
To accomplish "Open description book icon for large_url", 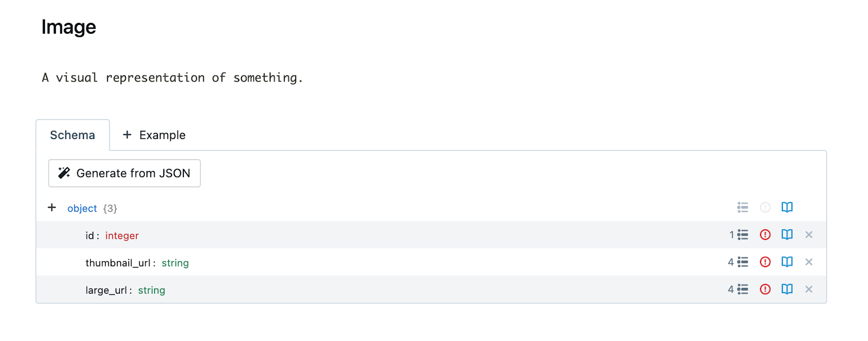I will coord(787,289).
